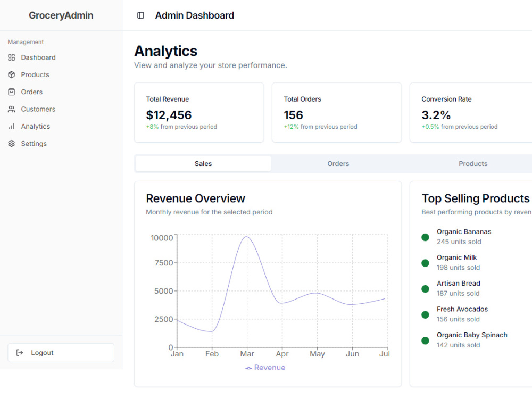Click green dot beside Artisan Bread
532x399 pixels.
[x=425, y=289]
